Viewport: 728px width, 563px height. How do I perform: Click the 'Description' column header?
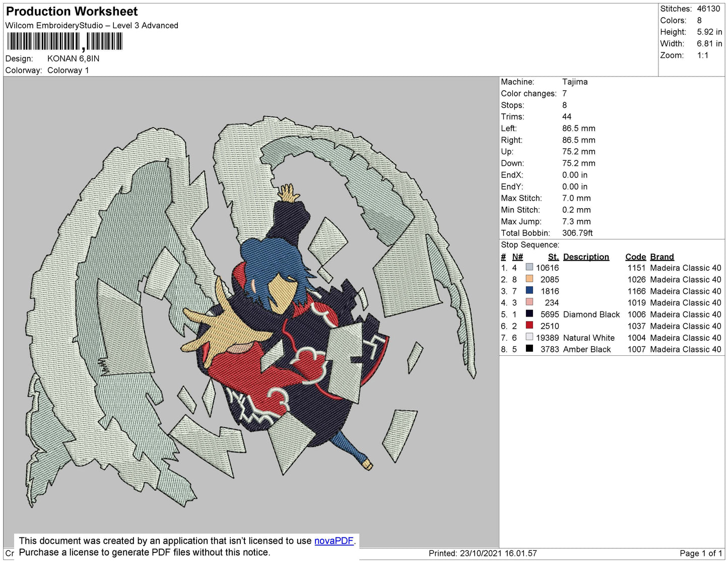pos(586,257)
